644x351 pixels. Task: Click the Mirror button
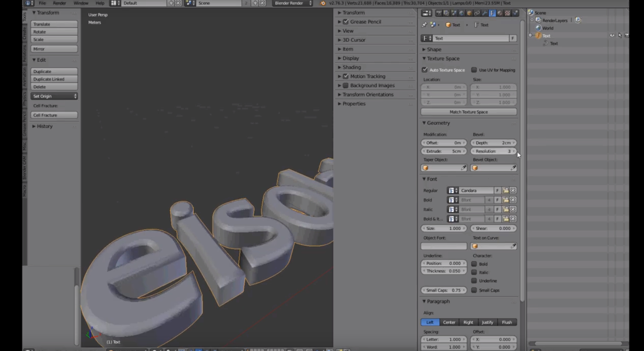pos(54,49)
